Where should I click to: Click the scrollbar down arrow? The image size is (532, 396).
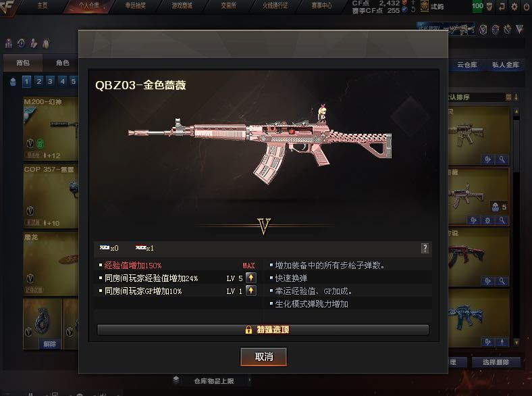[516, 342]
